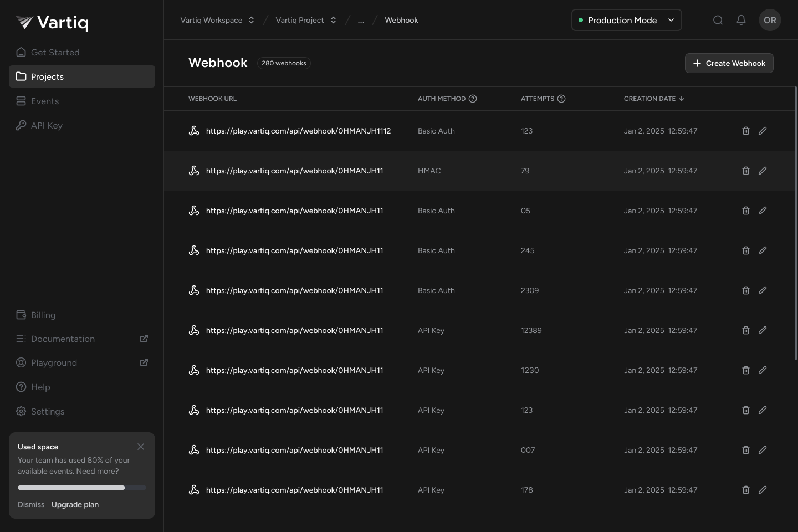The height and width of the screenshot is (532, 798).
Task: Click the webhook list vertical scrollbar
Action: click(x=796, y=223)
